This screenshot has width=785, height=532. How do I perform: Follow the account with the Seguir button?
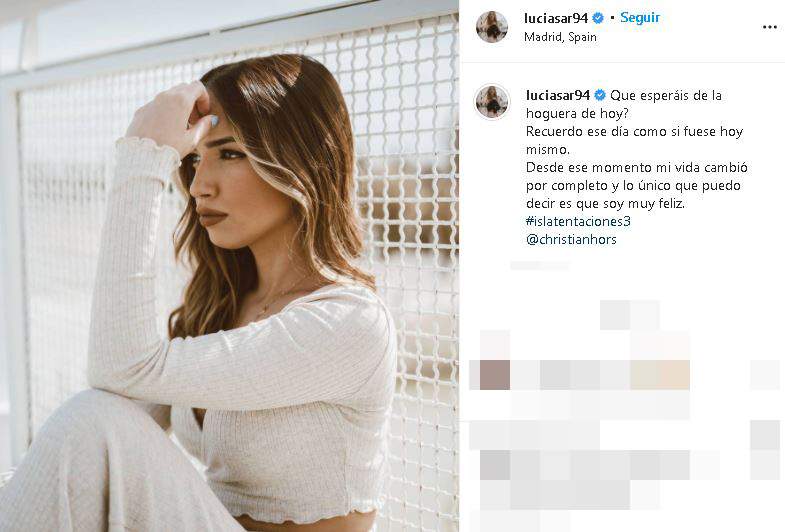tap(640, 18)
